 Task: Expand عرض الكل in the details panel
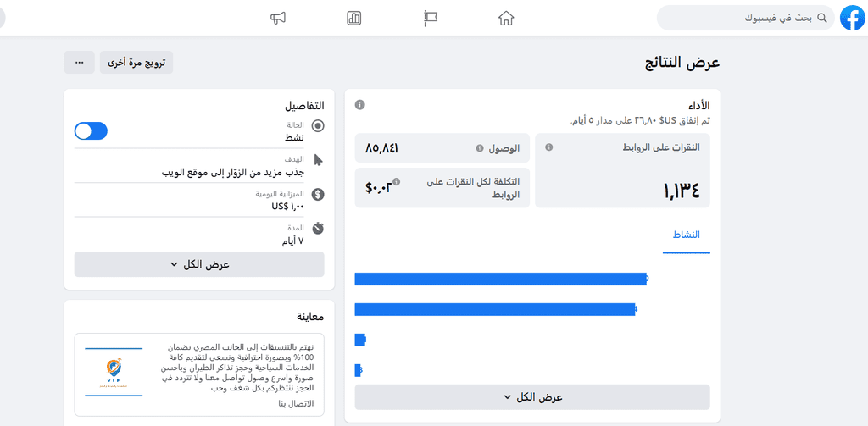tap(199, 264)
